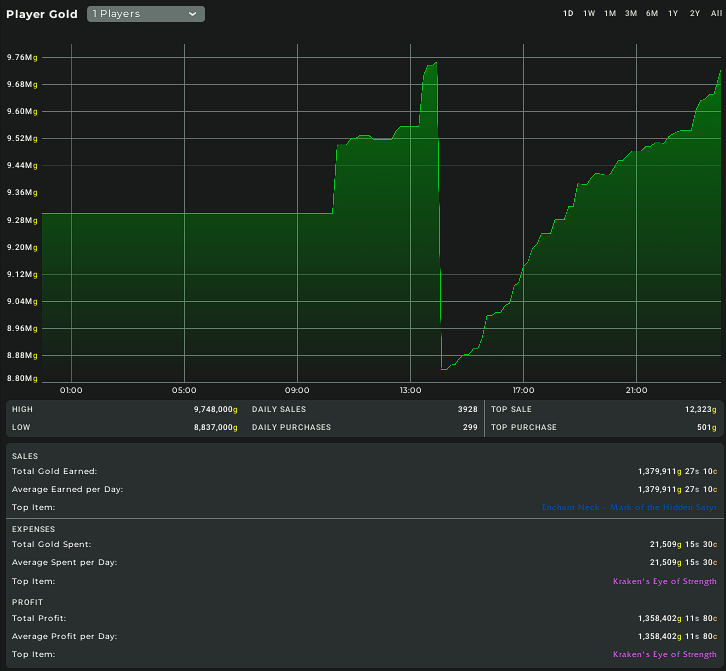Click the Player Gold title
The height and width of the screenshot is (671, 726).
point(42,14)
